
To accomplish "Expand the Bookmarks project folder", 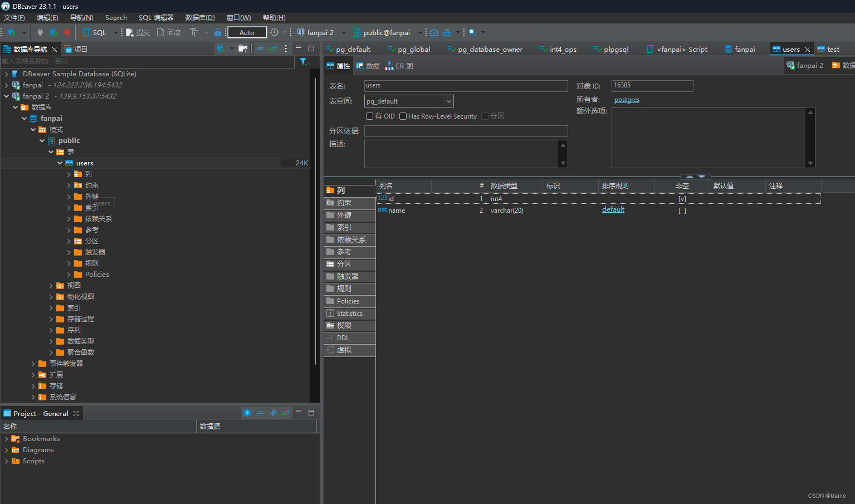I will tap(6, 439).
